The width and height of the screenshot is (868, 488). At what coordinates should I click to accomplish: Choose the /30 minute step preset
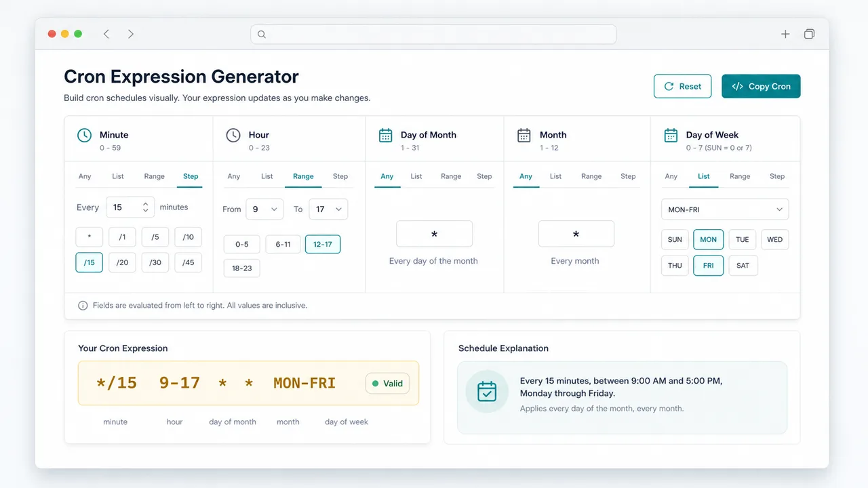(x=155, y=262)
